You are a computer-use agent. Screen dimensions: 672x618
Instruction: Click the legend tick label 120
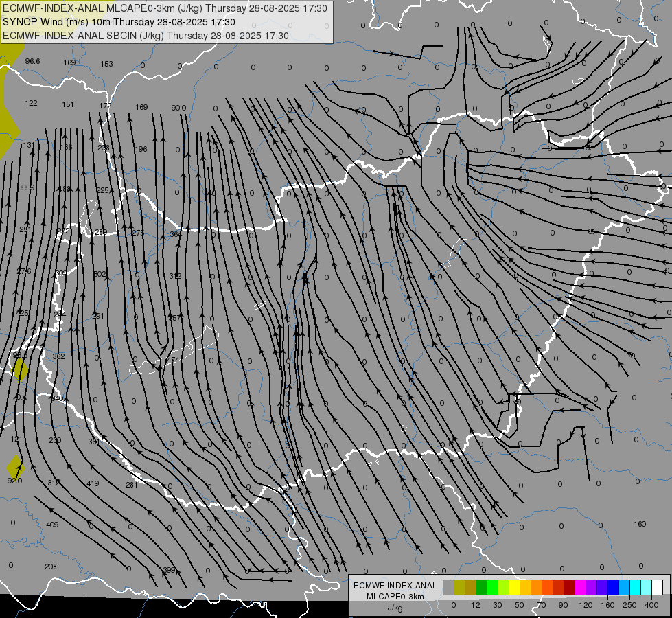[x=586, y=605]
